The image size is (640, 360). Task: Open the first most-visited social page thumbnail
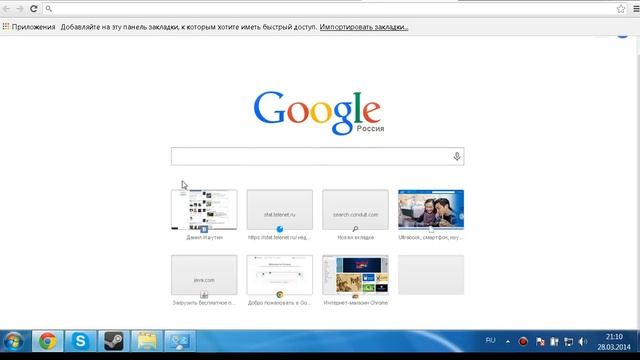(204, 209)
